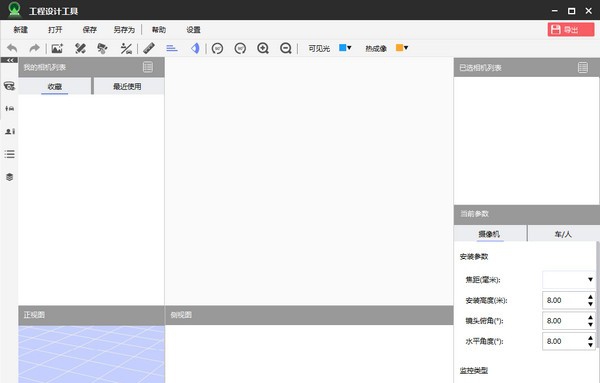Select the pencil and ruler drawing tool
This screenshot has height=383, width=600.
tap(80, 48)
